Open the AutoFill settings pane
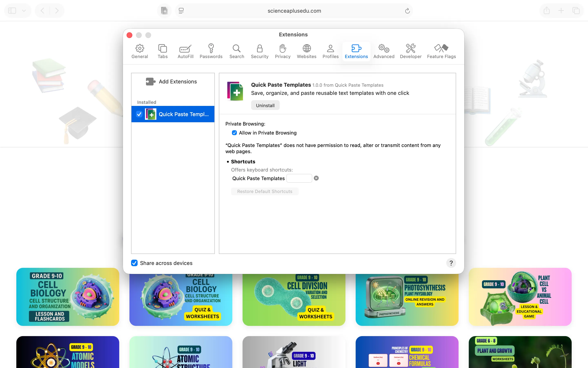Viewport: 588px width, 368px height. click(x=185, y=51)
